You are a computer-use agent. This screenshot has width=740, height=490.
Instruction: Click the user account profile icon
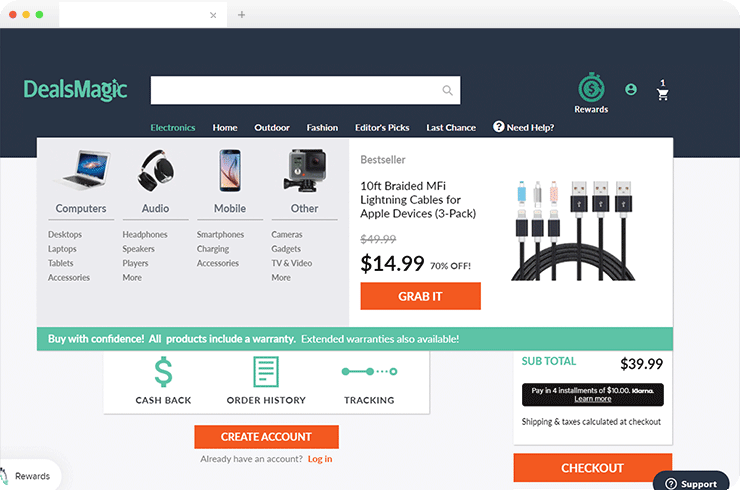tap(631, 89)
